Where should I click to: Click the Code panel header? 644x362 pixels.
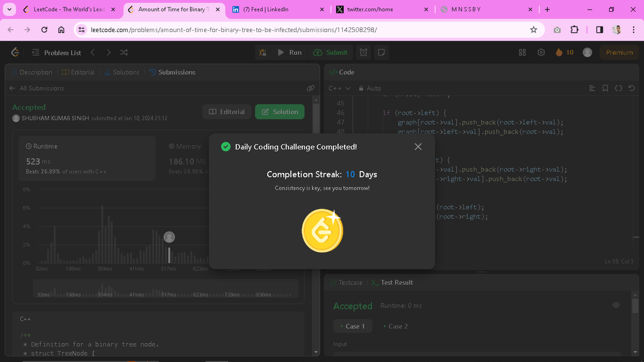point(342,72)
